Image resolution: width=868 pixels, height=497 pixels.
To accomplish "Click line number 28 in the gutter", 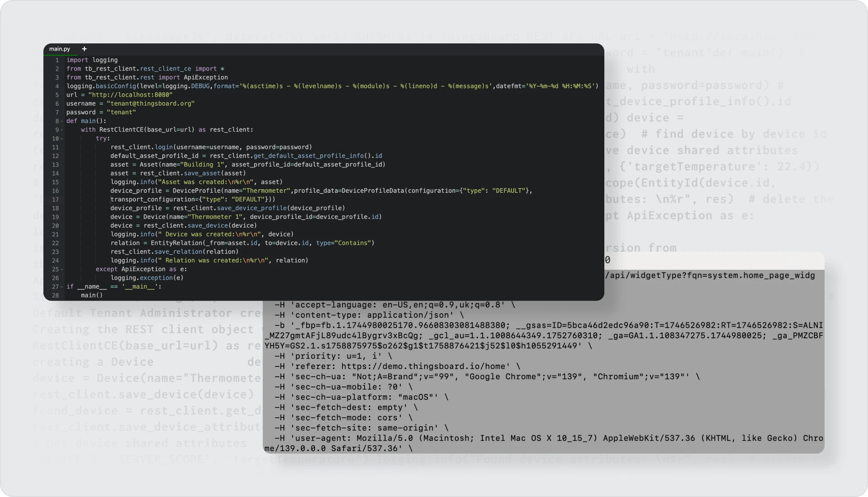I will coord(55,296).
